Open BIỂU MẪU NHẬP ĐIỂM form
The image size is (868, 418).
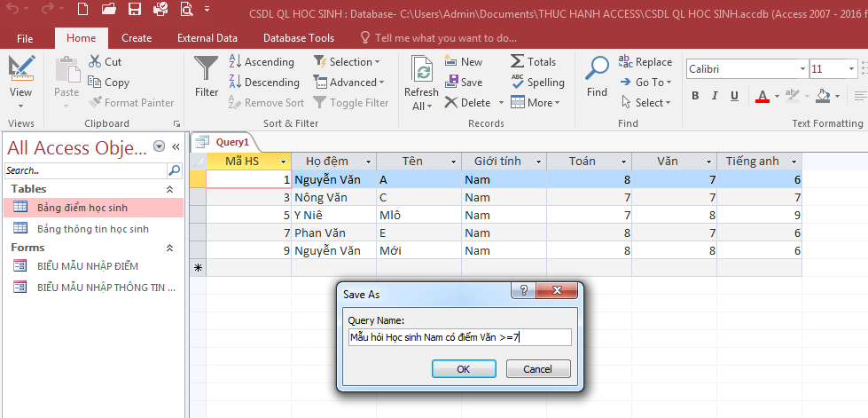[x=93, y=266]
